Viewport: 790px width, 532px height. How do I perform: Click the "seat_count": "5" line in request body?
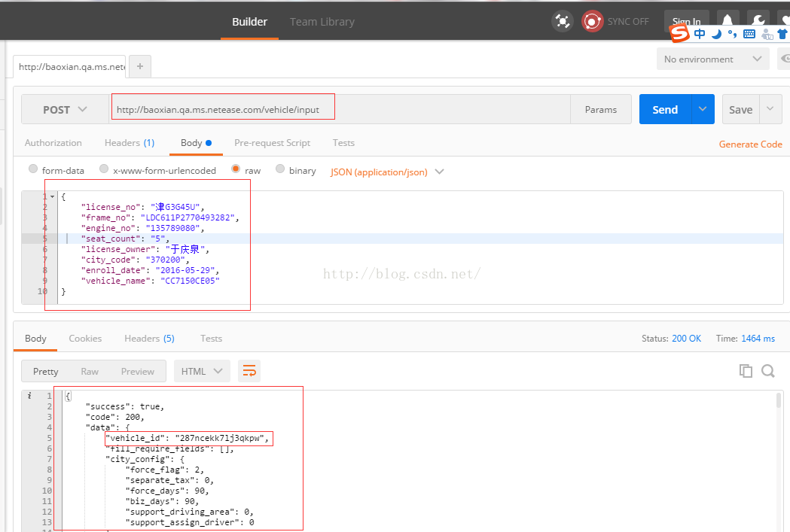[x=125, y=239]
